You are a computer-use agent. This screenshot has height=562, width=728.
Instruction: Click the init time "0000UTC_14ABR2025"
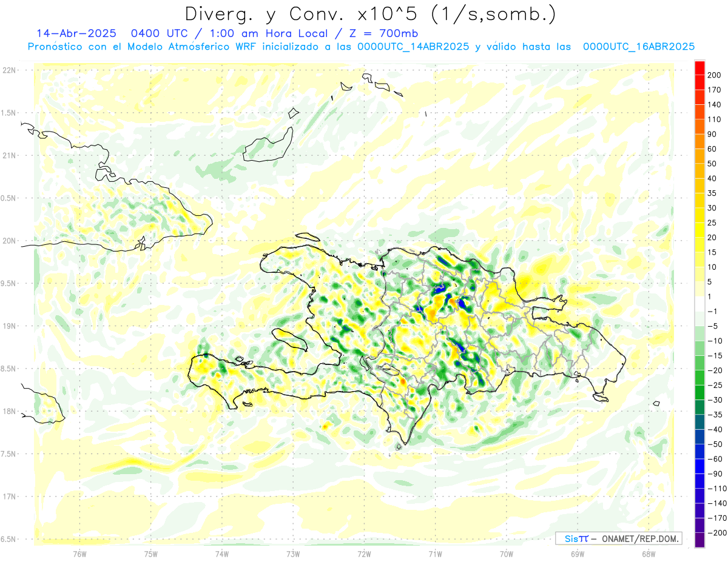[x=413, y=46]
